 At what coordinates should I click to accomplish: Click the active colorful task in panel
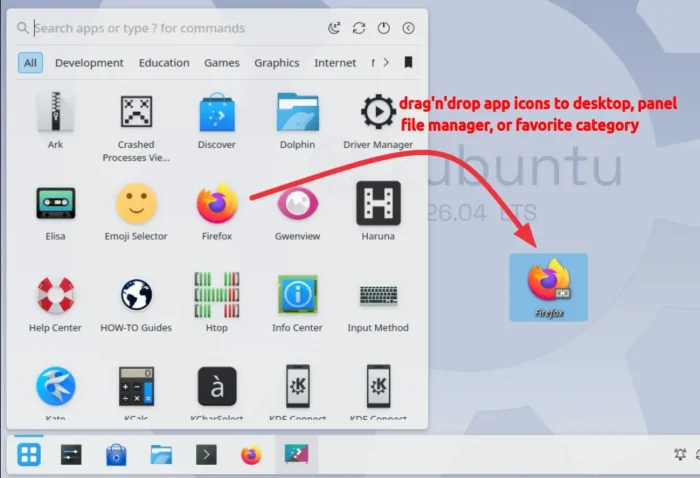pyautogui.click(x=296, y=454)
